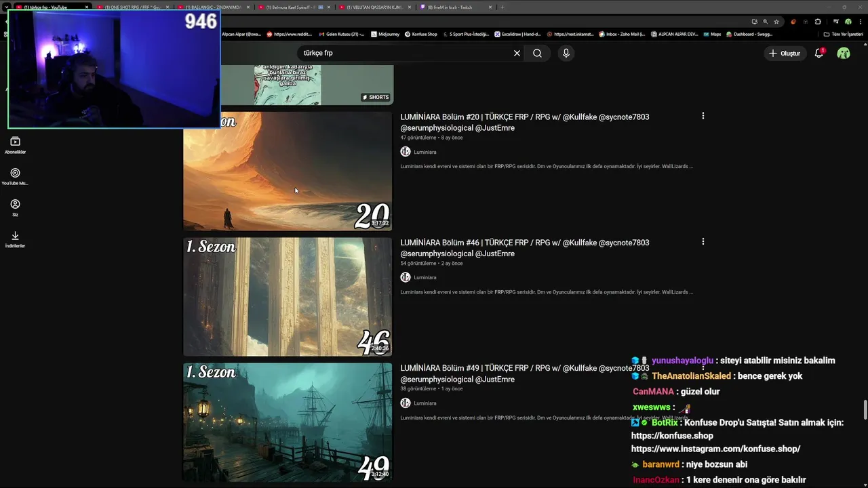Open YouTube Music in the sidebar
The width and height of the screenshot is (868, 488).
15,176
